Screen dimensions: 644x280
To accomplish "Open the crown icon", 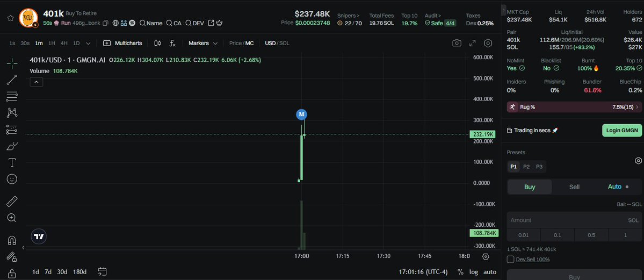I will point(219,23).
